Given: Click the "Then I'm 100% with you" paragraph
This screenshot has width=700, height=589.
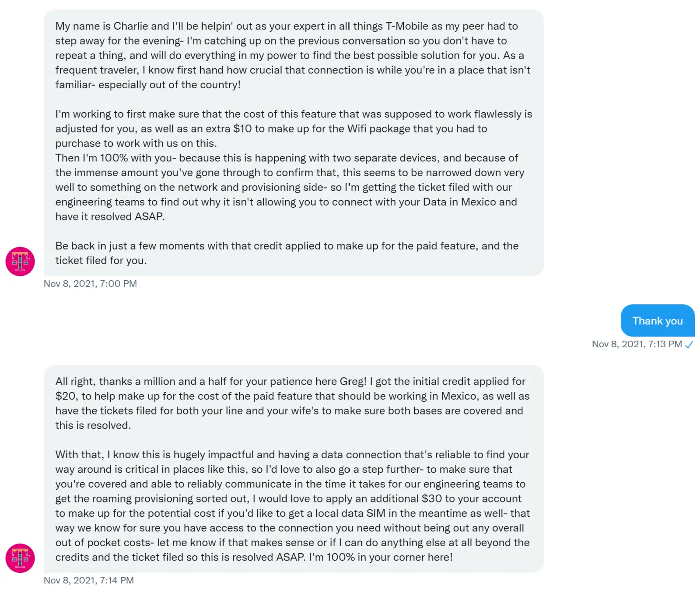Looking at the screenshot, I should (290, 187).
